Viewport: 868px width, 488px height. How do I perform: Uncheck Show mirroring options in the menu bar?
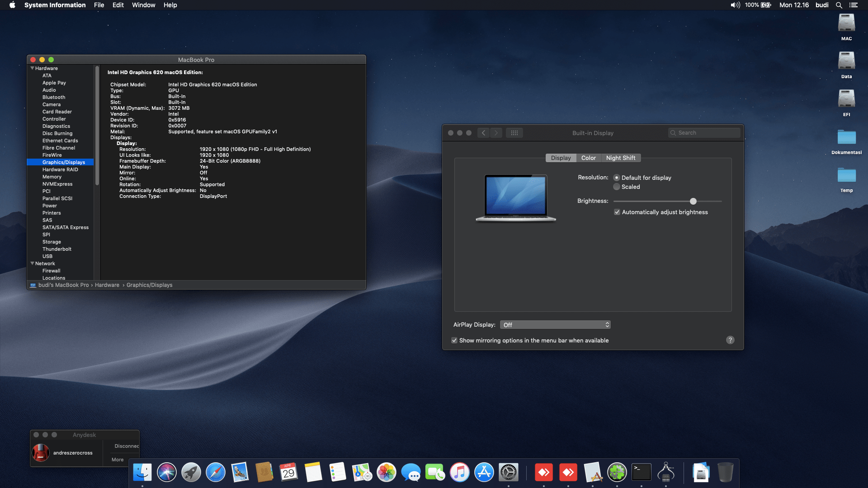click(454, 340)
